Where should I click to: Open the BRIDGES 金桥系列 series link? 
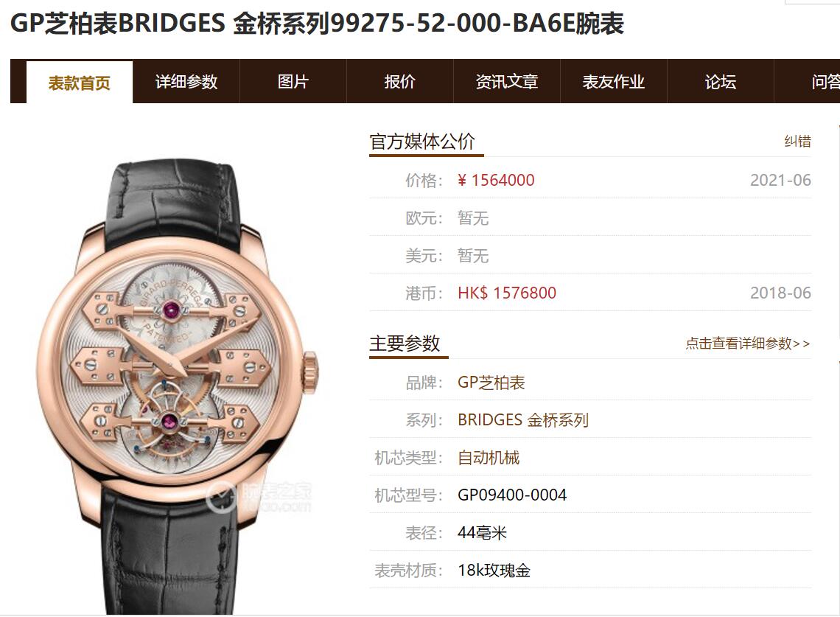click(x=523, y=419)
